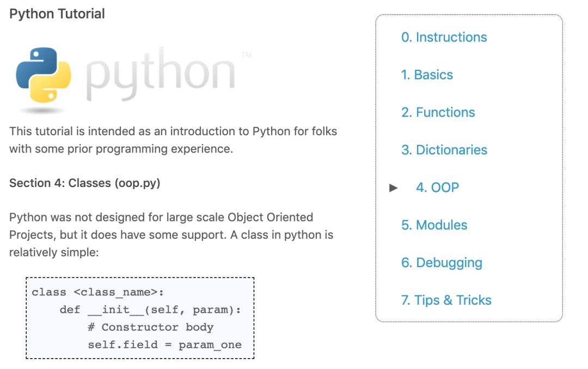
Task: Open the 2. Functions page
Action: (x=438, y=112)
